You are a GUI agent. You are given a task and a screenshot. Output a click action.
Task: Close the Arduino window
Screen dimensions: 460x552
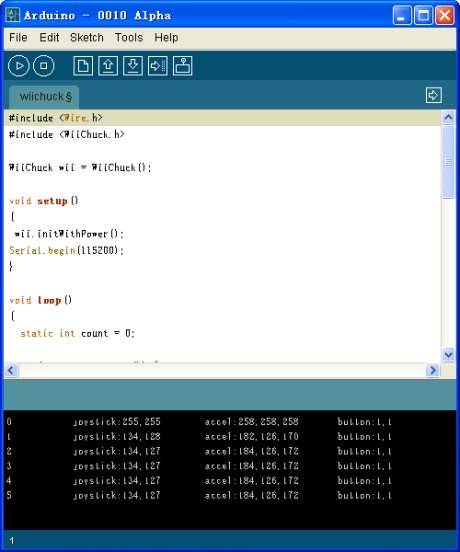445,15
